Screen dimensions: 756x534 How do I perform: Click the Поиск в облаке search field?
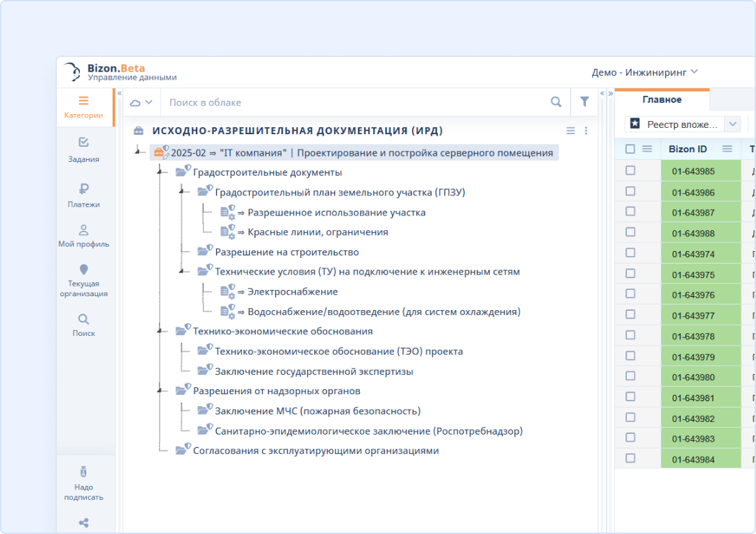click(354, 102)
